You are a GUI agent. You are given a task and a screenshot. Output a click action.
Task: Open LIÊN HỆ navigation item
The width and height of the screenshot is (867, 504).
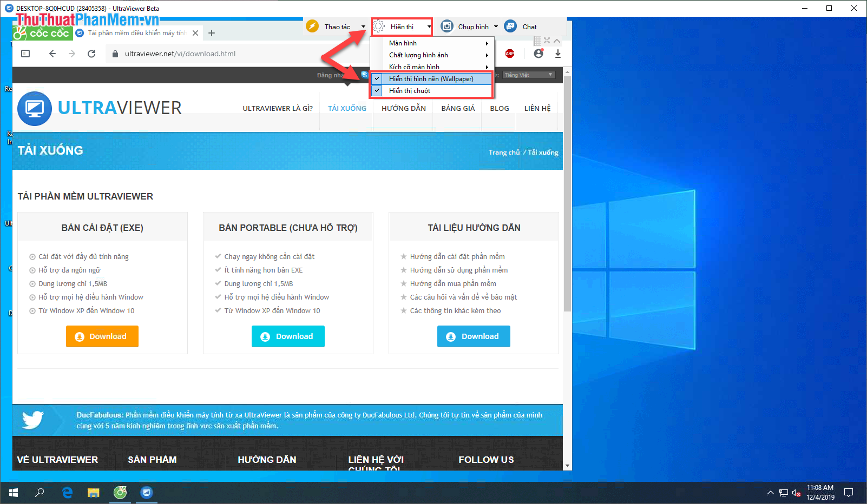tap(537, 108)
